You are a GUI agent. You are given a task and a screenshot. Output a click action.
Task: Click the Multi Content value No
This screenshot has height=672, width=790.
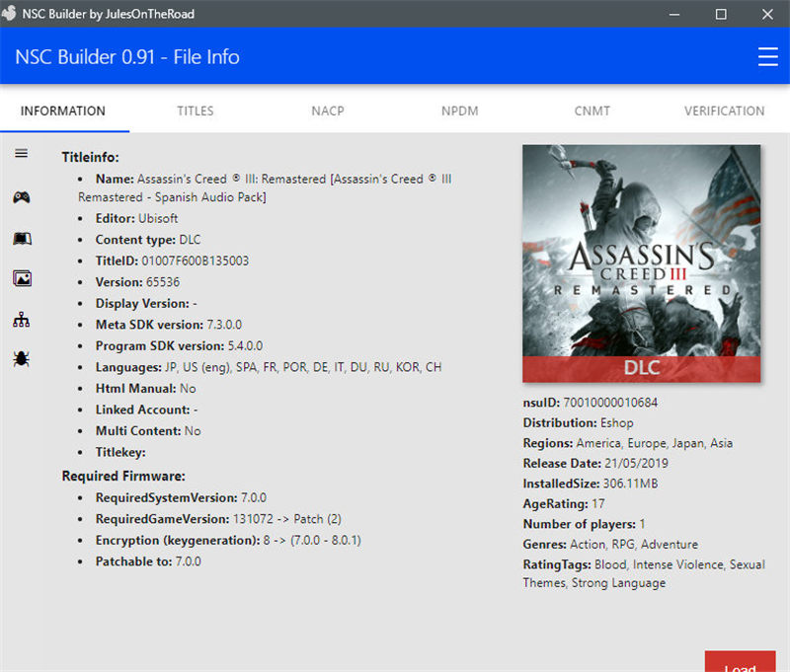(193, 431)
